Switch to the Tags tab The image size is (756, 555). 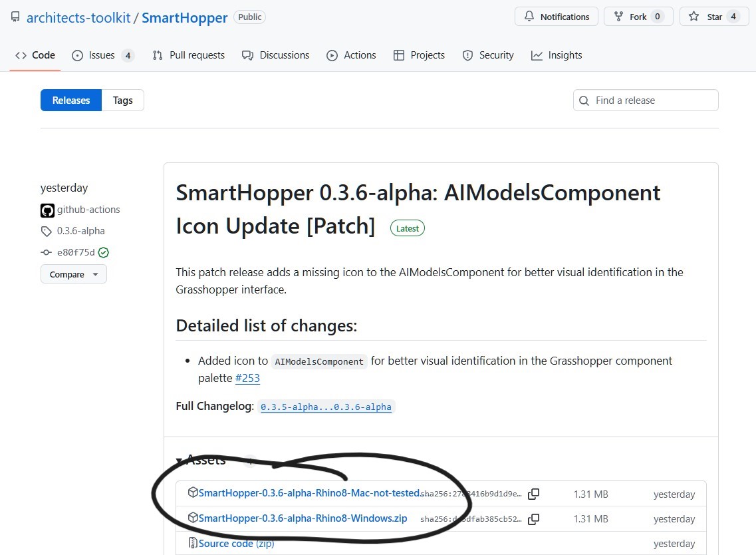coord(122,100)
